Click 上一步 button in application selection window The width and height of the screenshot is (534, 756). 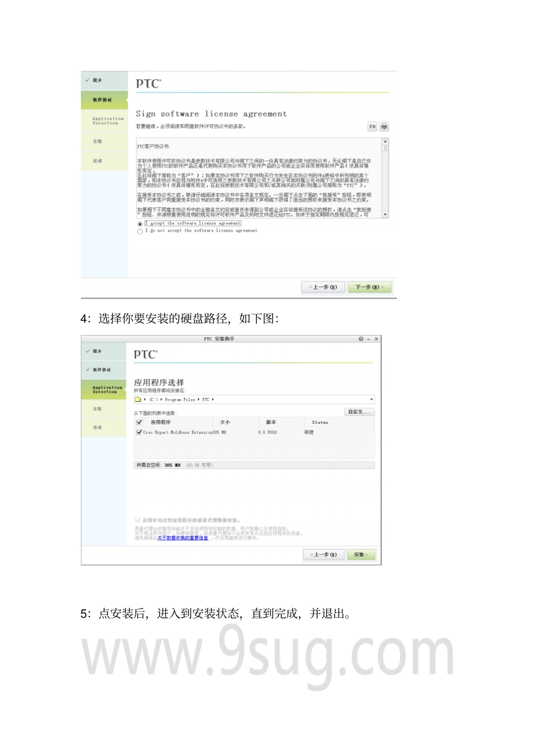[323, 555]
